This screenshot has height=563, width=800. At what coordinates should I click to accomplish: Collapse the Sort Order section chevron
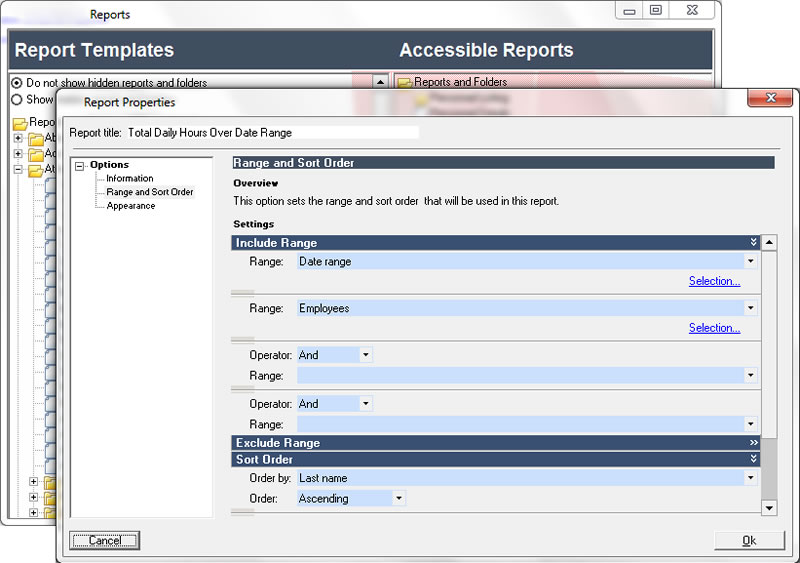753,459
